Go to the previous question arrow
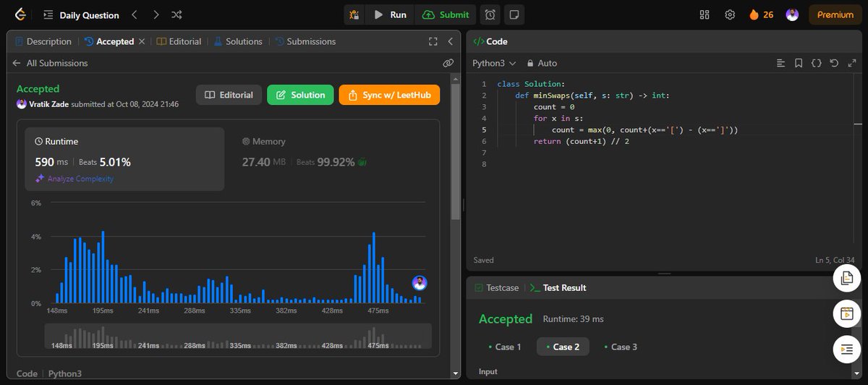The height and width of the screenshot is (385, 868). pyautogui.click(x=135, y=14)
